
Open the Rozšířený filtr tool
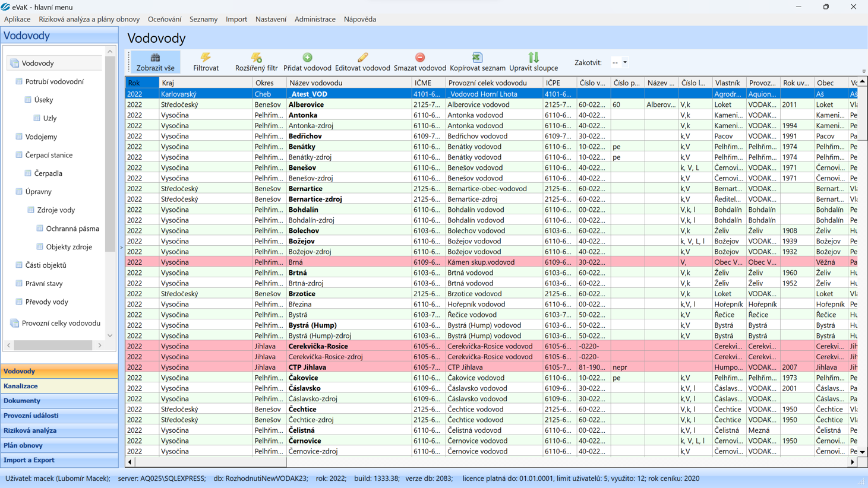point(256,62)
